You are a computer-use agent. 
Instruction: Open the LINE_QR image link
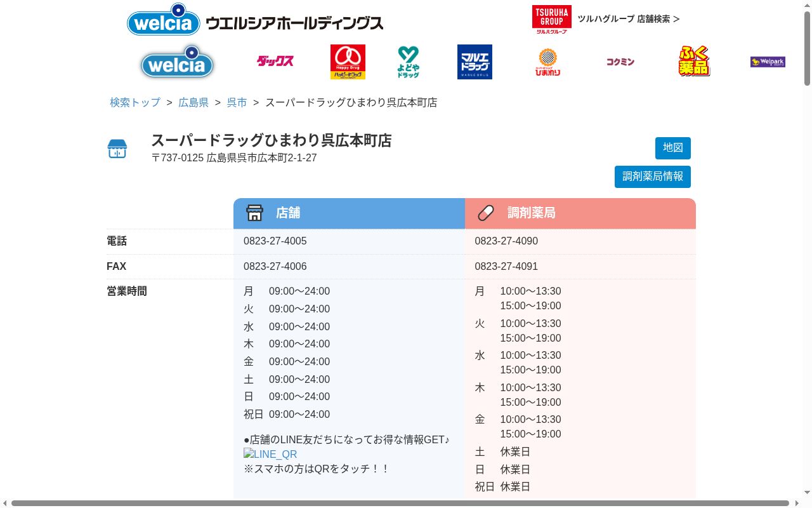270,454
